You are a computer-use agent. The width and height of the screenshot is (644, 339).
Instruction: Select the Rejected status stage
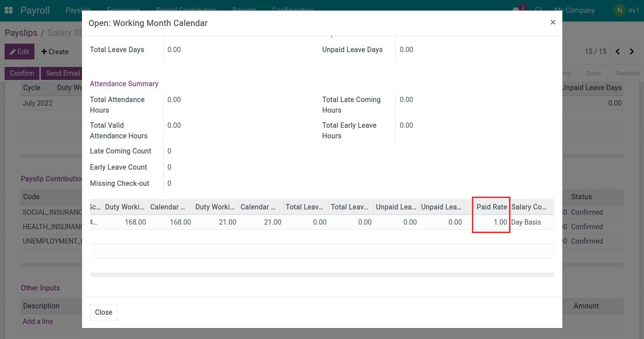tap(627, 73)
